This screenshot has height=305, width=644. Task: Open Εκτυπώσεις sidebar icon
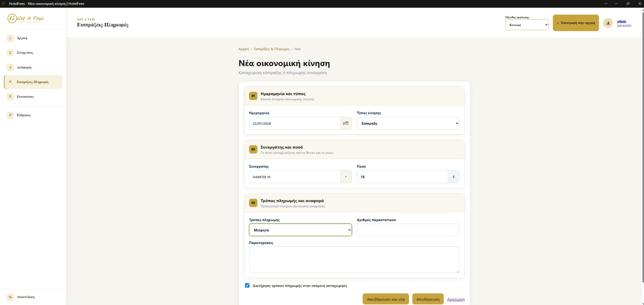click(x=10, y=96)
